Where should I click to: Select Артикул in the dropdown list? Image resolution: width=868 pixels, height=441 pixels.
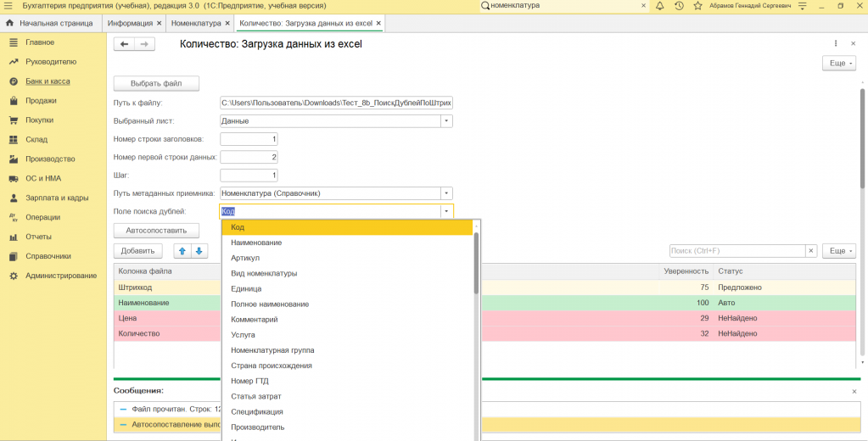tap(347, 259)
